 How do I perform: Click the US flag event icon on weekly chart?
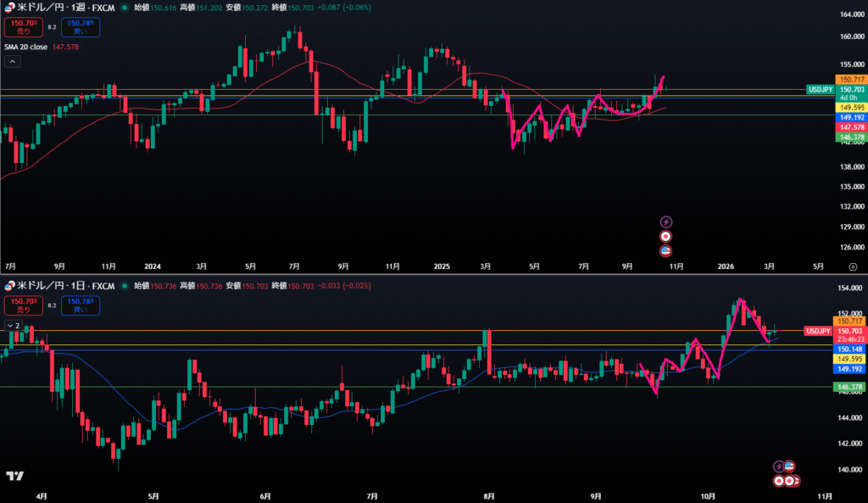coord(665,250)
